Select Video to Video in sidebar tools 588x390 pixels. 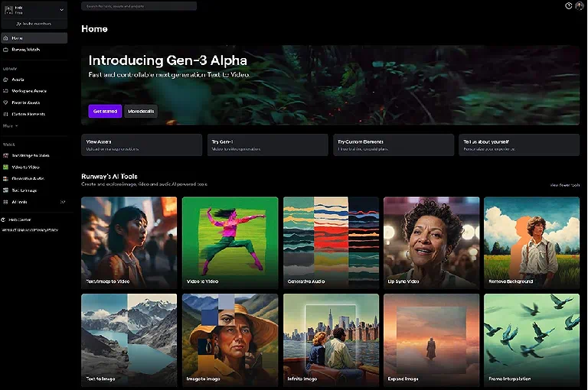tap(34, 167)
